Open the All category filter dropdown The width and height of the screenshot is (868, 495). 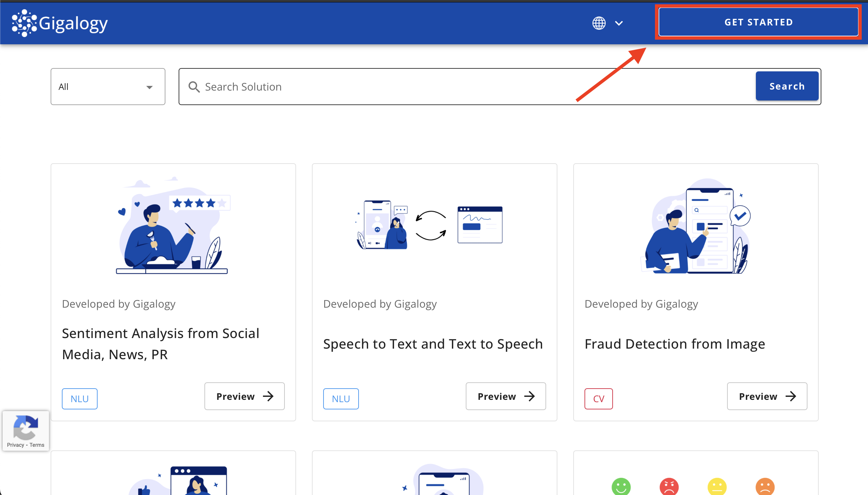point(108,86)
